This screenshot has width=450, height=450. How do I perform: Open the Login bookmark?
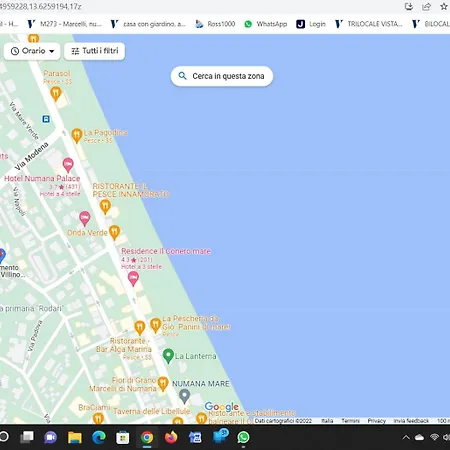point(311,24)
